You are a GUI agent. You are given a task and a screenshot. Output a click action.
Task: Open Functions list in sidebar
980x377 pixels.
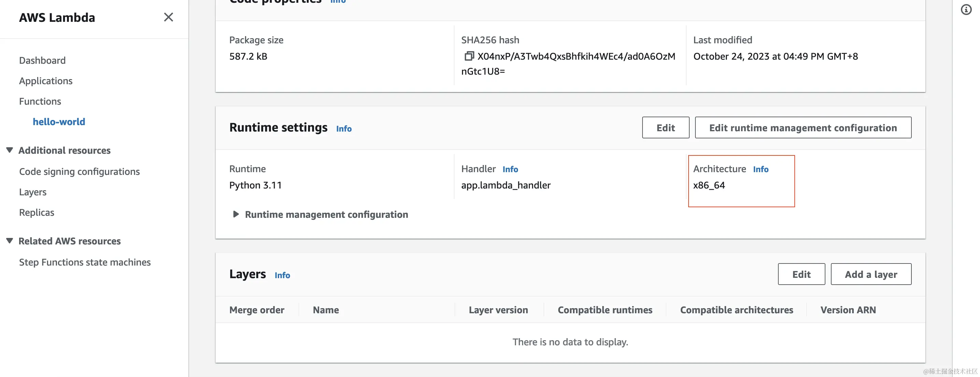(40, 102)
